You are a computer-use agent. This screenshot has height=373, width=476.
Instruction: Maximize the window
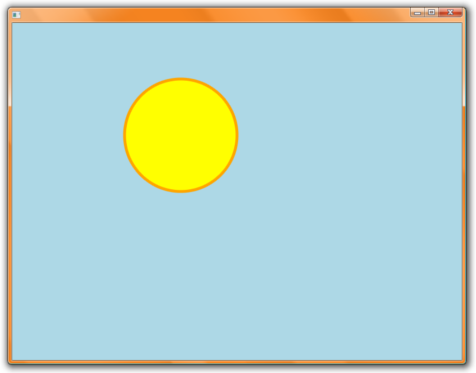pyautogui.click(x=431, y=12)
